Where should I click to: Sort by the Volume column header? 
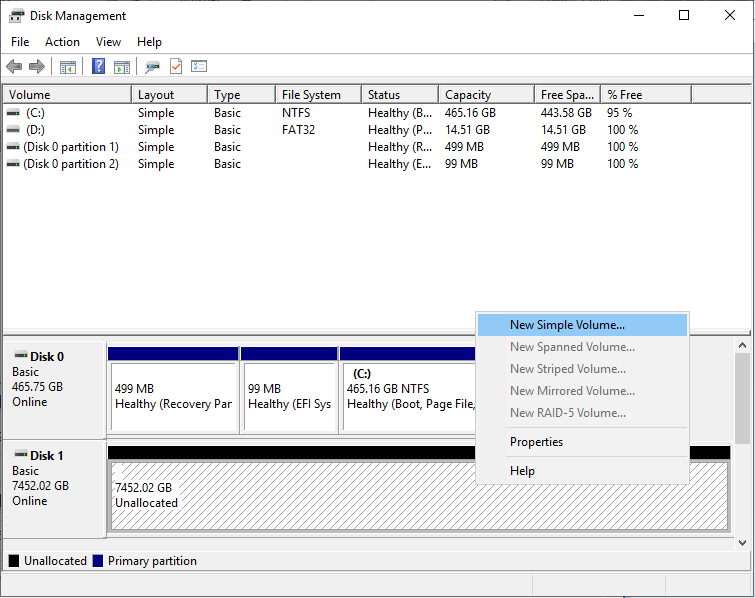67,95
